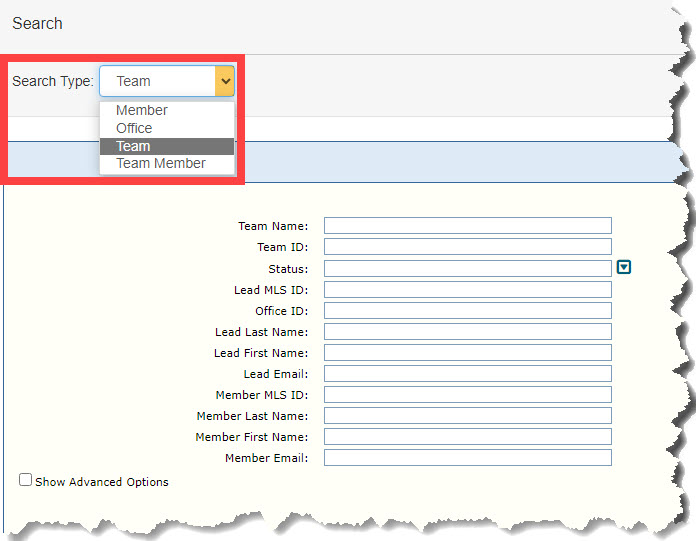
Task: Click the Lead Last Name field
Action: [468, 332]
